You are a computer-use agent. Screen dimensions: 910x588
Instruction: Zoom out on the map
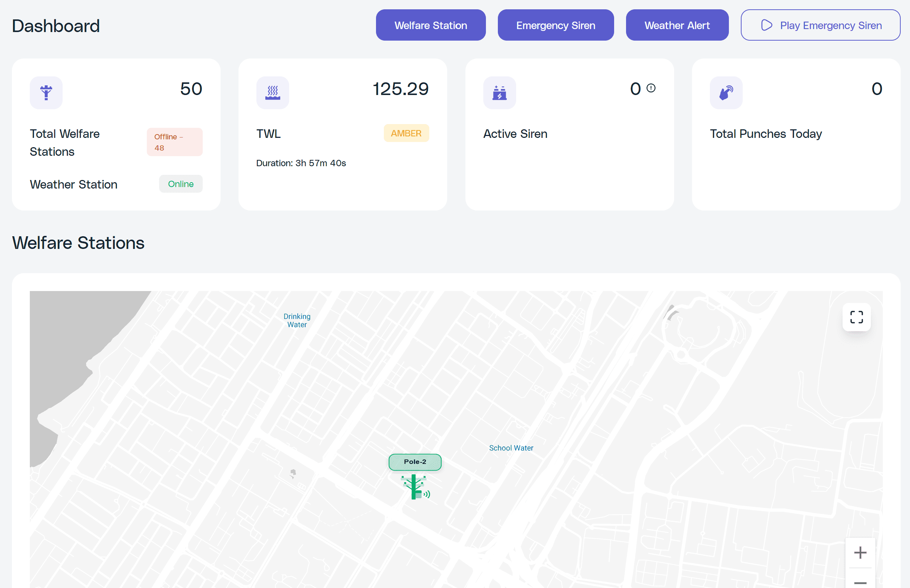(x=860, y=582)
